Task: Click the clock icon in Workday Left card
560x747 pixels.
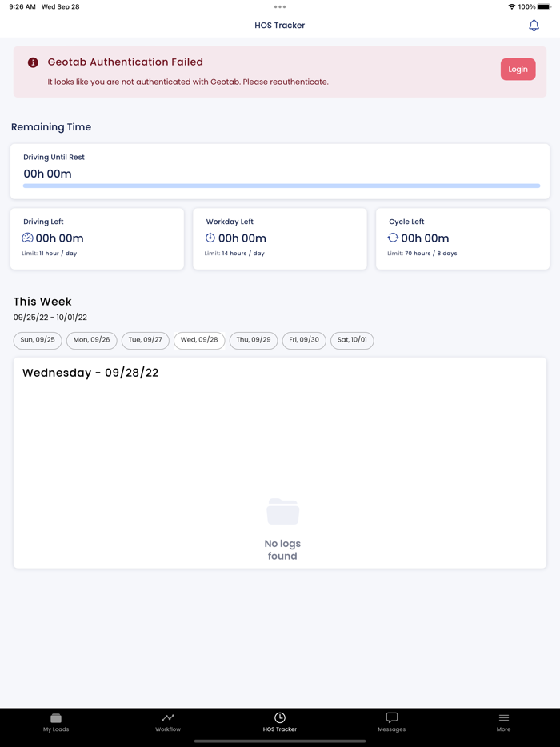Action: pos(210,238)
